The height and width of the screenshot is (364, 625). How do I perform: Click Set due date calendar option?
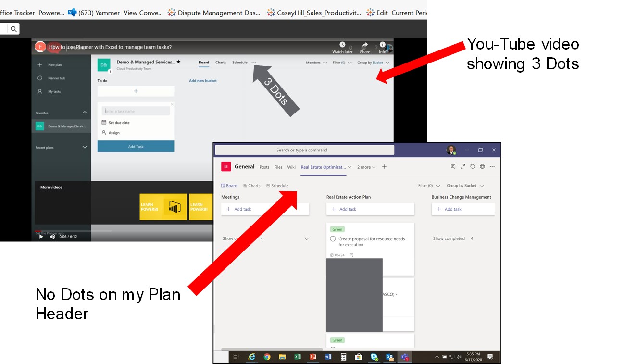115,123
